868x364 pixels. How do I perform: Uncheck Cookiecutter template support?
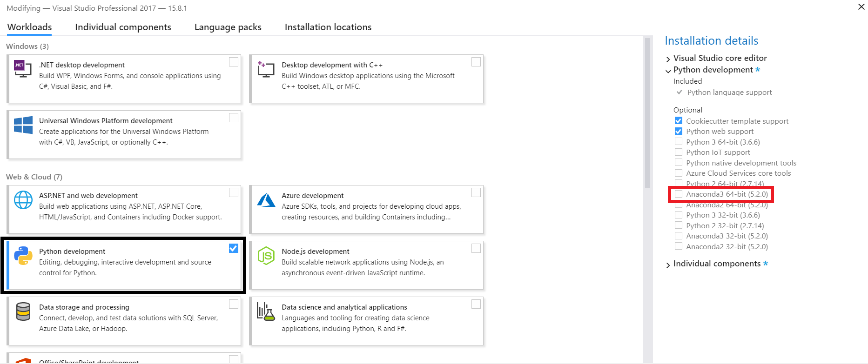679,121
